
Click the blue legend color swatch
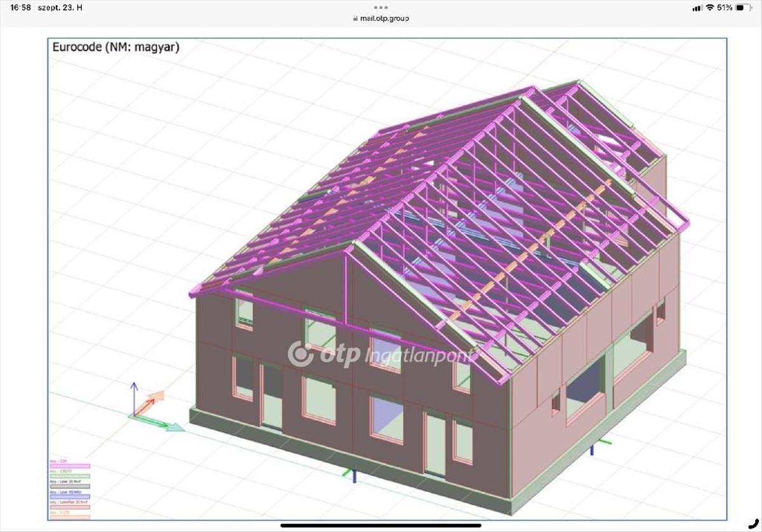coord(70,496)
